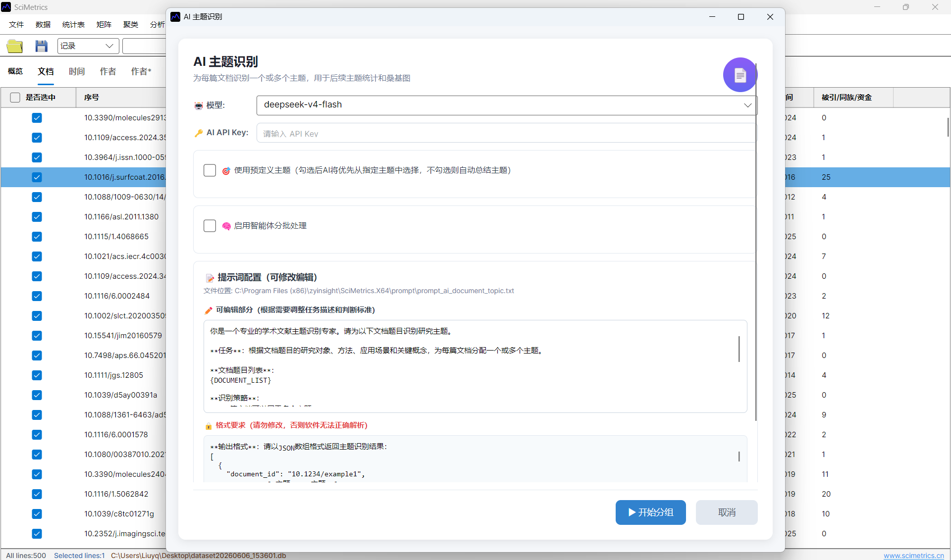Viewport: 951px width, 560px height.
Task: Switch to the 作者 tab
Action: (107, 71)
